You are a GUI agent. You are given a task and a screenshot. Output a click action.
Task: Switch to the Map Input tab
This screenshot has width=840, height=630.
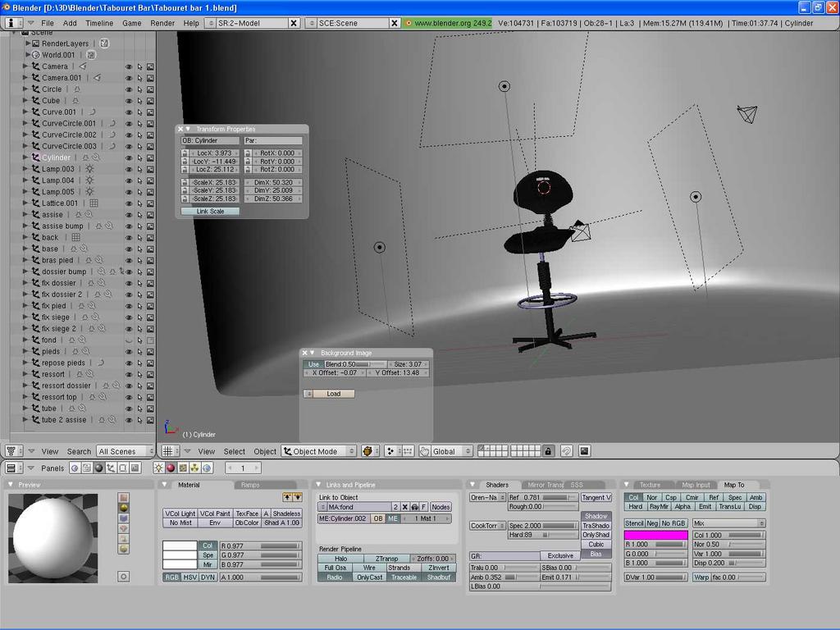click(696, 485)
